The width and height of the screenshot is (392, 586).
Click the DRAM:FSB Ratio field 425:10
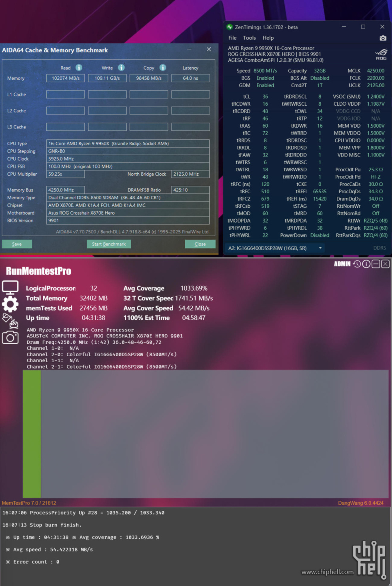tap(190, 190)
